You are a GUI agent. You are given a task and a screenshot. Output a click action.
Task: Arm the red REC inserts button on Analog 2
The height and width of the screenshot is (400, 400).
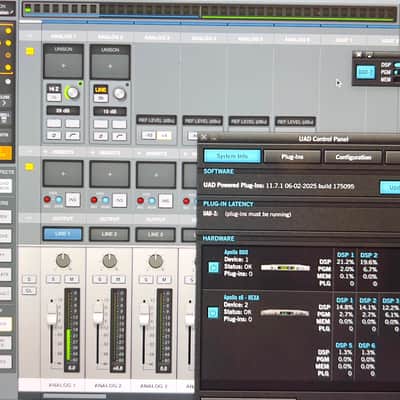coord(94,200)
